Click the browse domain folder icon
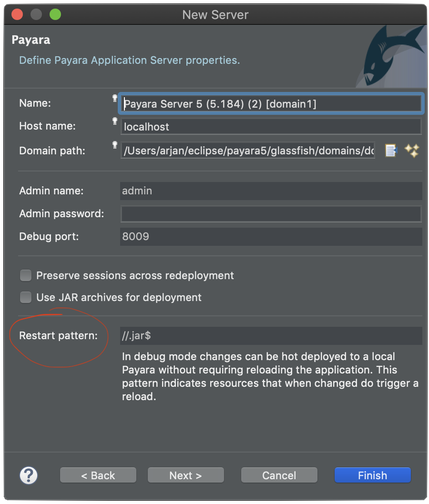This screenshot has width=429, height=504. click(x=391, y=151)
